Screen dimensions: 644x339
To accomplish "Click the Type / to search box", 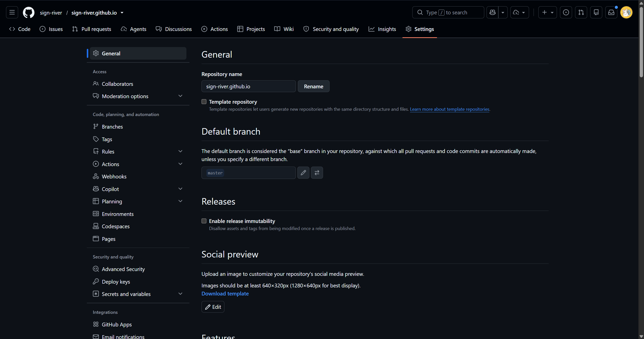I will [448, 12].
